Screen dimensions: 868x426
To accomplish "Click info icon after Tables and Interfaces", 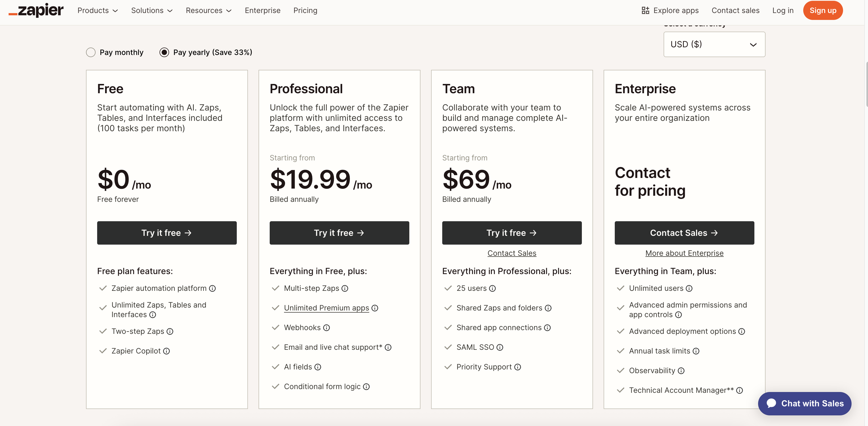I will click(x=153, y=315).
